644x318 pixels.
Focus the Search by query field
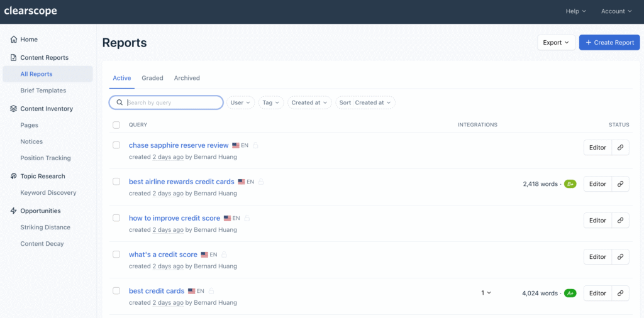[x=166, y=102]
